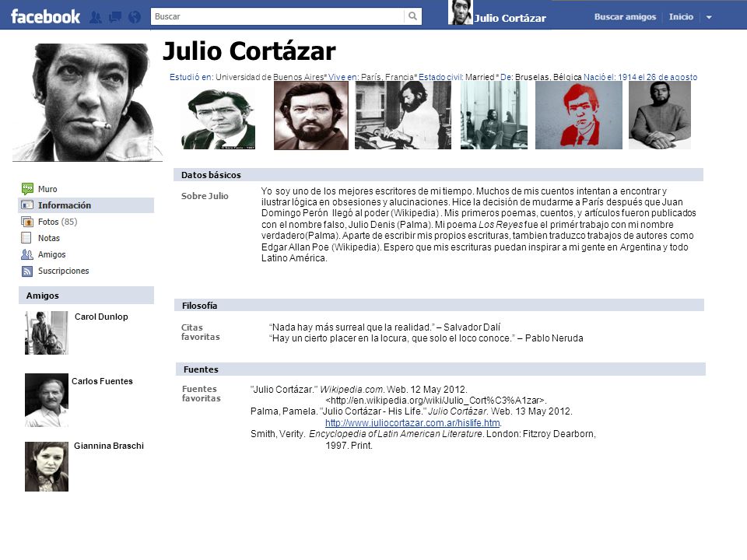The width and height of the screenshot is (747, 560).
Task: Click the Información card icon
Action: click(27, 205)
